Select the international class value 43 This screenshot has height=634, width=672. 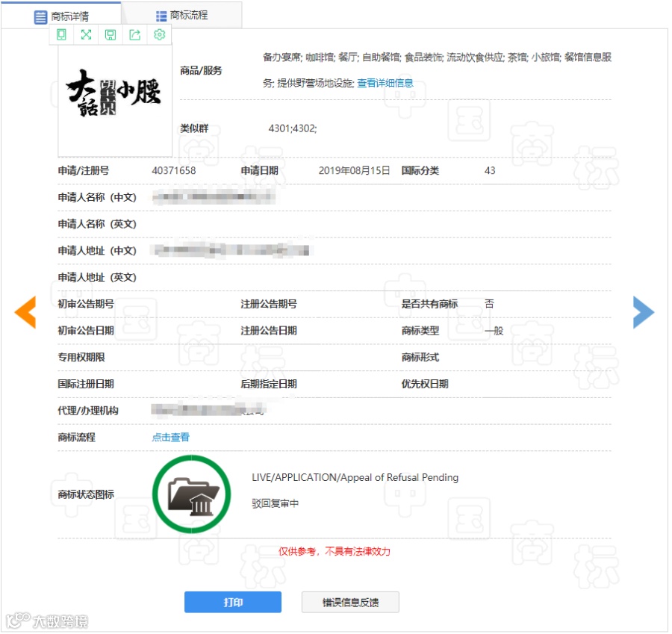click(490, 170)
